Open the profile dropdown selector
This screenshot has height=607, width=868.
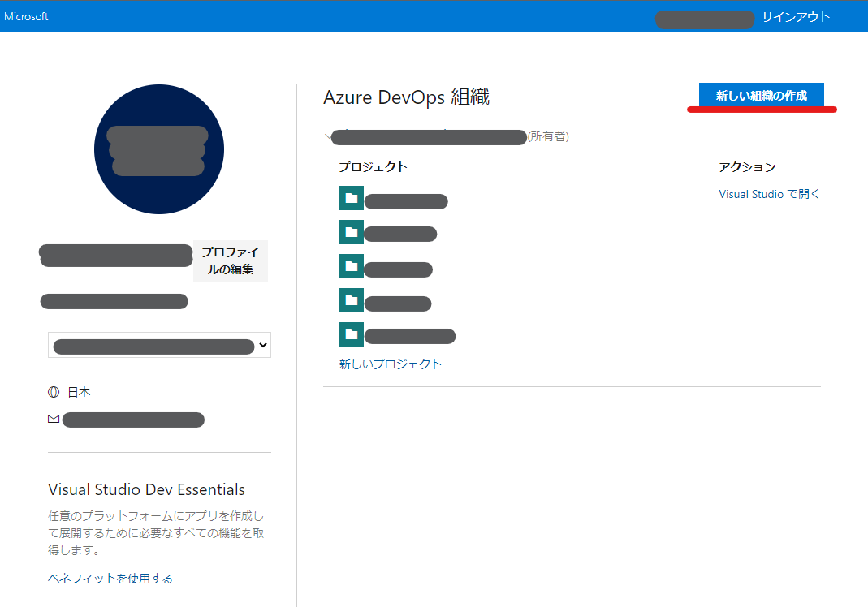click(x=159, y=344)
